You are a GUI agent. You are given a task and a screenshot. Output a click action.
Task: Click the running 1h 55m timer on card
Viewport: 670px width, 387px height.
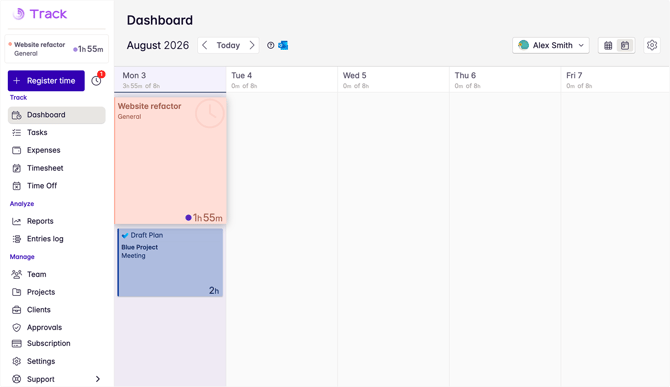pyautogui.click(x=204, y=218)
